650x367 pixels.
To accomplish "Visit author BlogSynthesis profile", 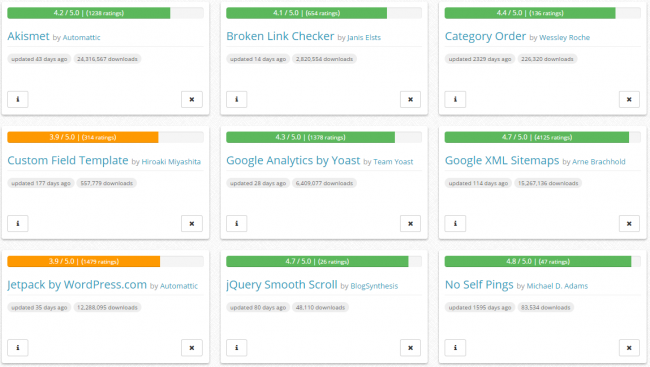I will pos(374,286).
